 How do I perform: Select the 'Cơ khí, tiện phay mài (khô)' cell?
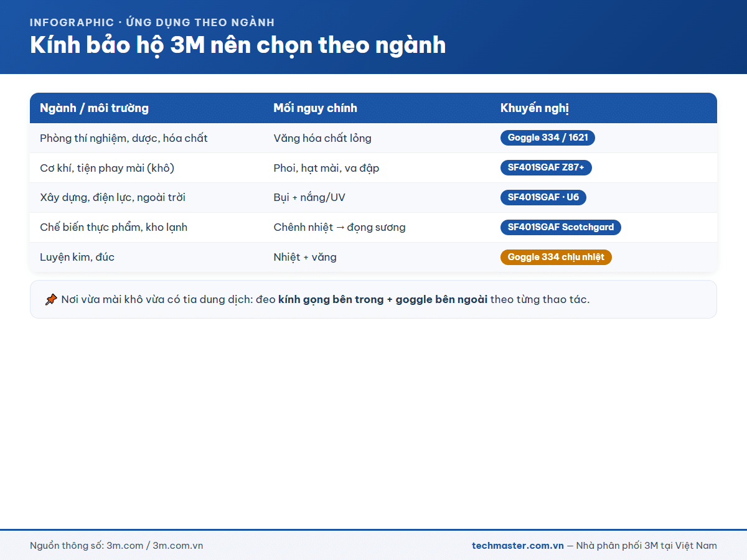(107, 168)
